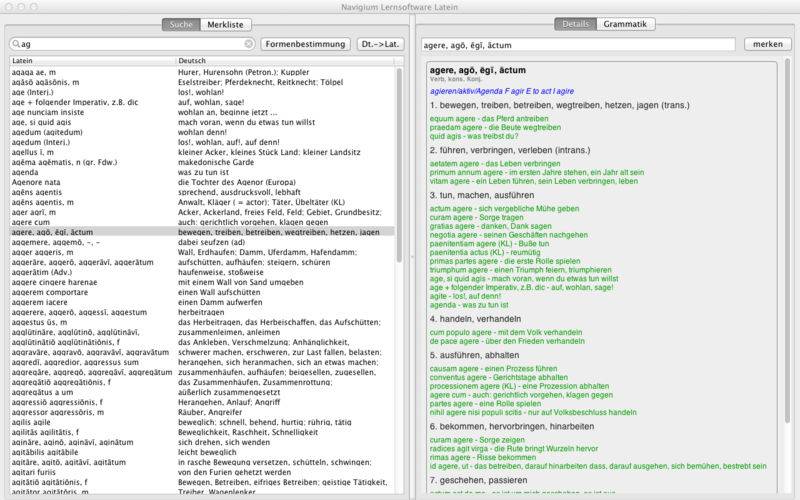Select the row 'age nunciam insiste'
The width and height of the screenshot is (800, 500).
(202, 112)
